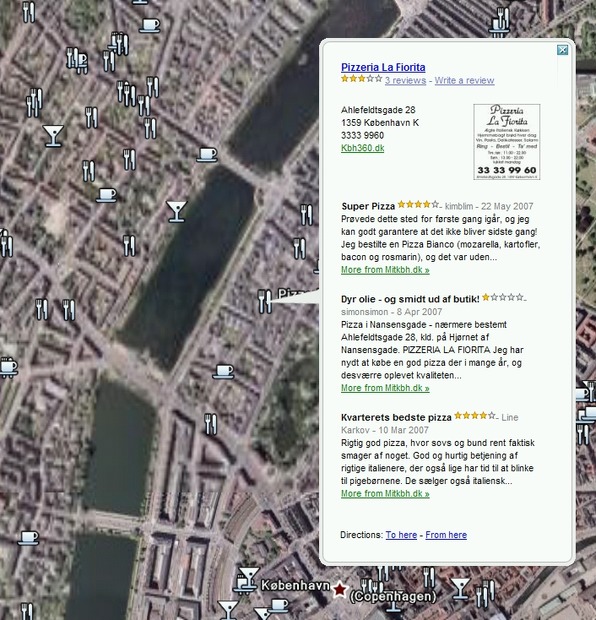596x620 pixels.
Task: Click the coffee cup icon below the long lake
Action: tap(223, 372)
